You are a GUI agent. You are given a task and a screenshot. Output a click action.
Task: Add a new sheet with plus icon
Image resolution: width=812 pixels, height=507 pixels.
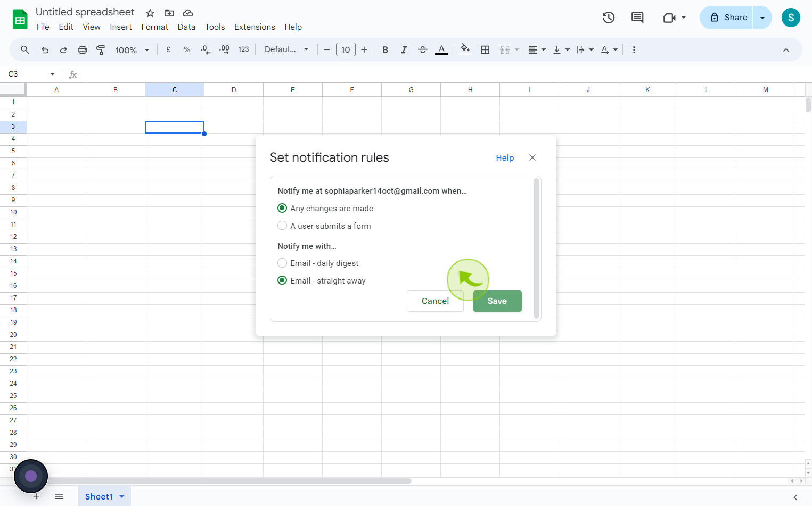pyautogui.click(x=36, y=496)
